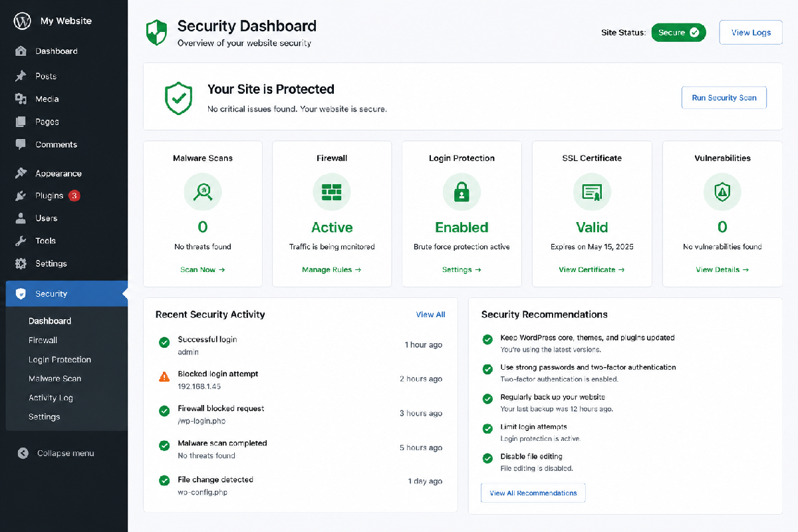
Task: Click the Appearance paintbrush icon
Action: (x=21, y=174)
